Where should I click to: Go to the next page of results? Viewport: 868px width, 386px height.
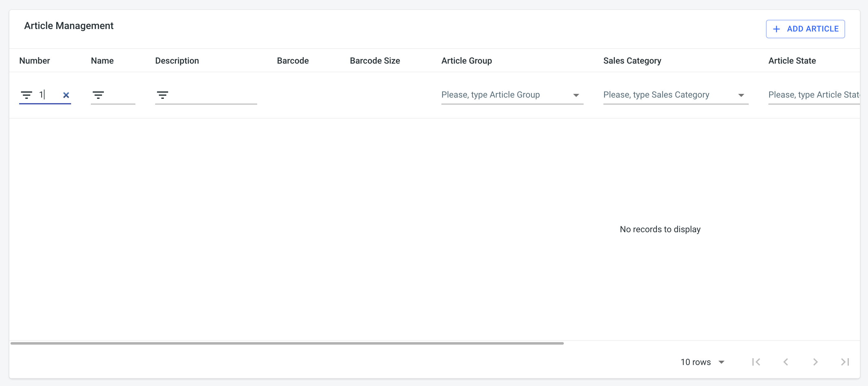coord(815,362)
